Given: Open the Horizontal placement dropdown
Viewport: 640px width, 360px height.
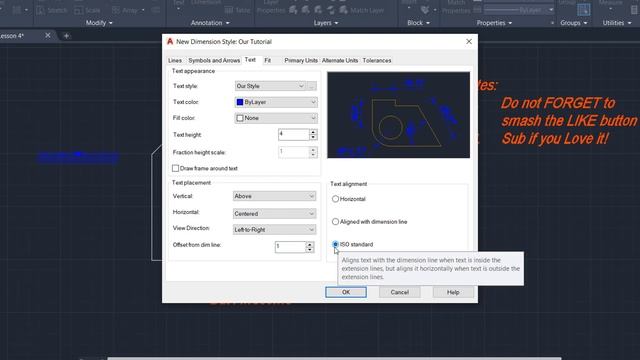Looking at the screenshot, I should click(x=274, y=214).
